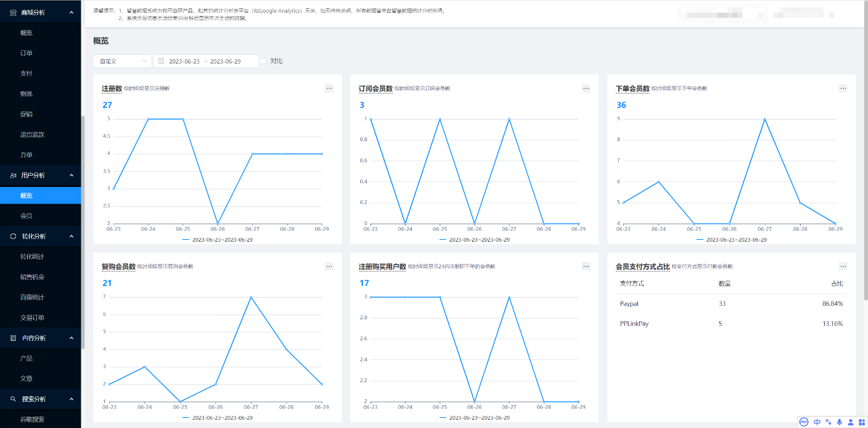Open 转化统计 in the sidebar
This screenshot has height=428, width=868.
click(x=32, y=256)
